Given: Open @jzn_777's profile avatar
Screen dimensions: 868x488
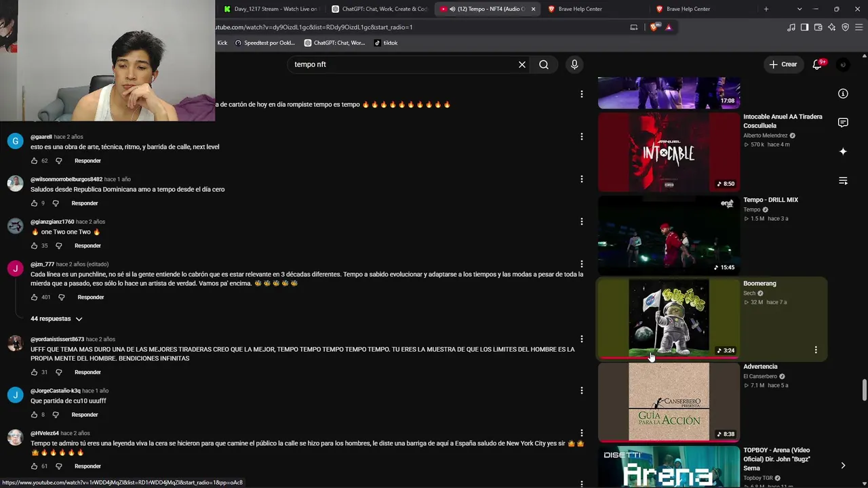Looking at the screenshot, I should point(15,268).
